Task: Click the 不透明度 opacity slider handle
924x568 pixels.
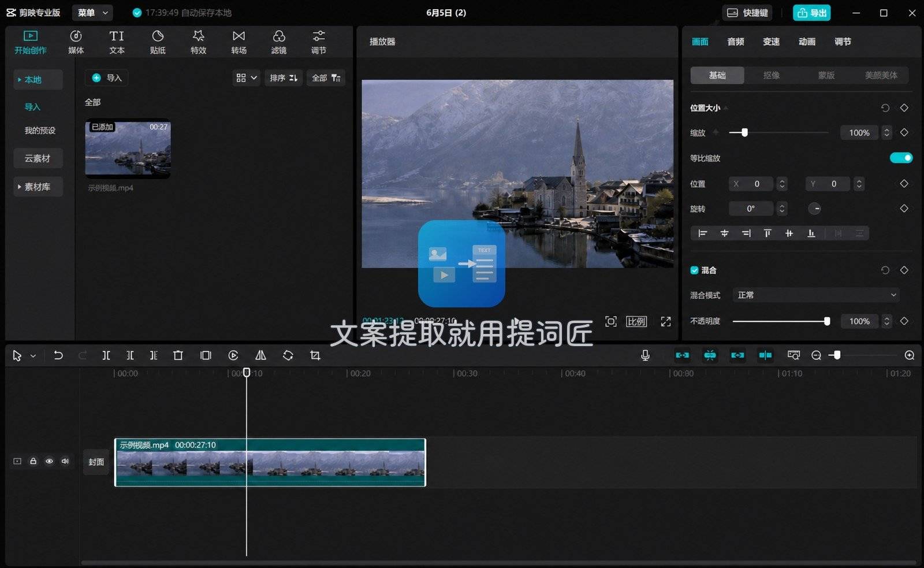Action: (827, 321)
